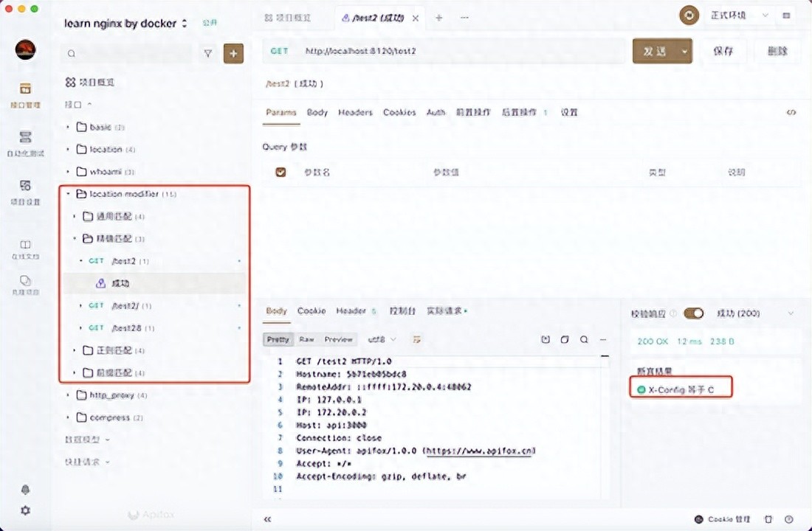Select the Preview response view
This screenshot has height=531, width=812.
click(x=338, y=339)
